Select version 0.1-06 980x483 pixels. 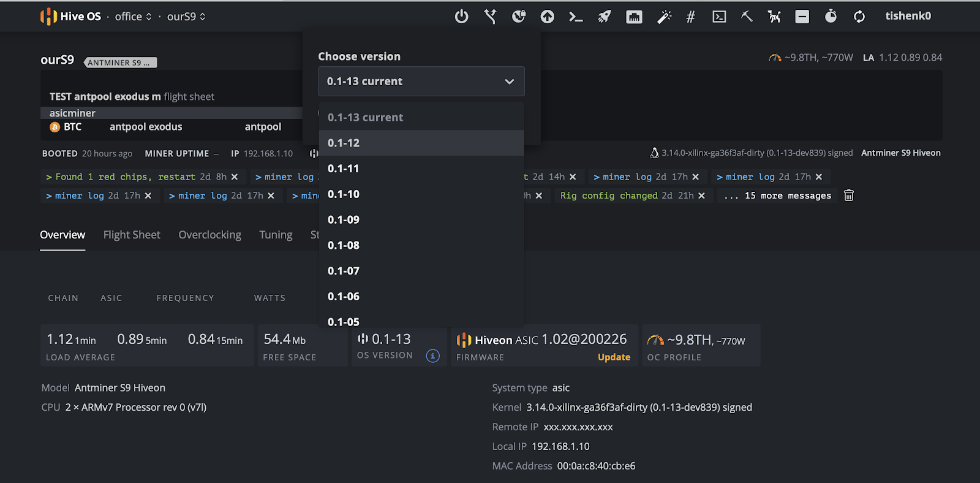tap(421, 297)
